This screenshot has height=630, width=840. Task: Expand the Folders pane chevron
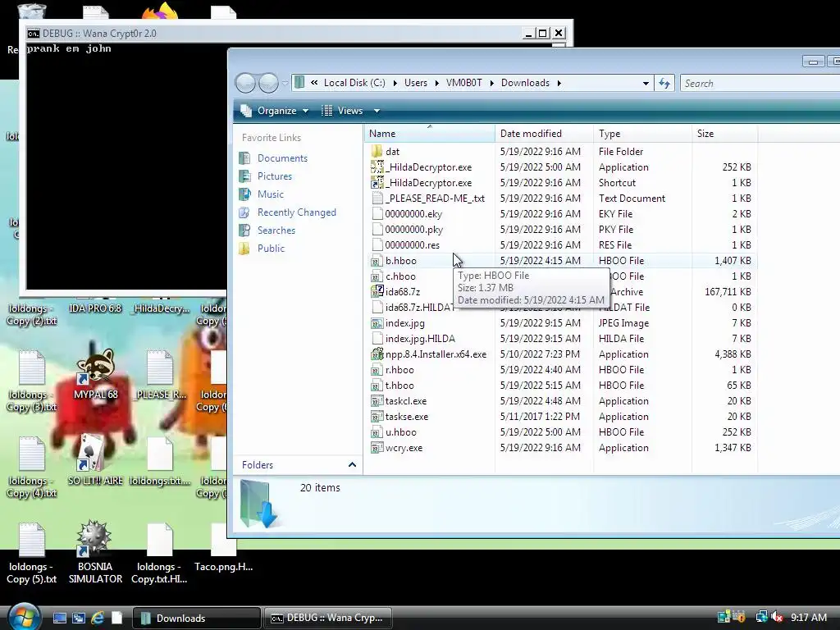coord(352,464)
